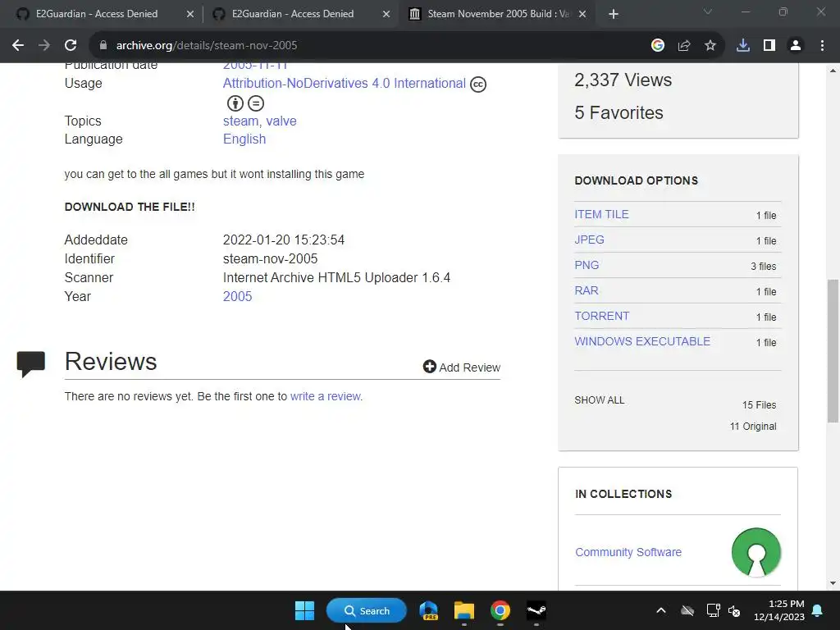Screen dimensions: 840x630
Task: Click Add Review button
Action: 462,367
